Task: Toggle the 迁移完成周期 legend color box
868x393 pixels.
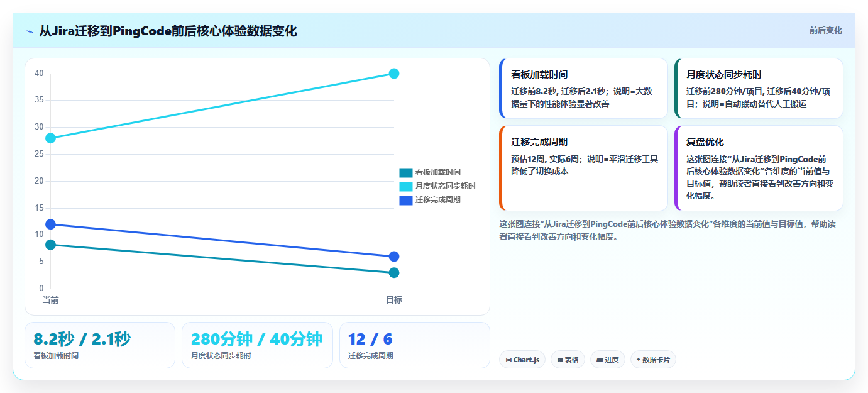Action: coord(406,200)
